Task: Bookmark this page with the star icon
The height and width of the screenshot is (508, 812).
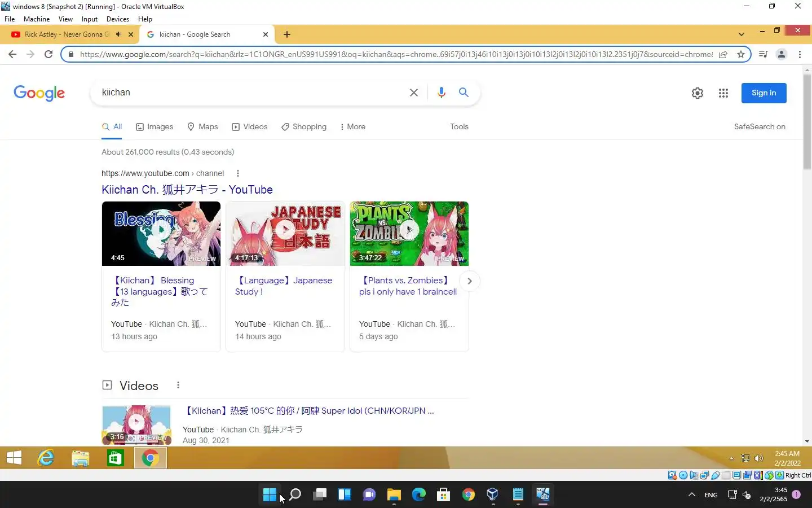Action: point(741,54)
